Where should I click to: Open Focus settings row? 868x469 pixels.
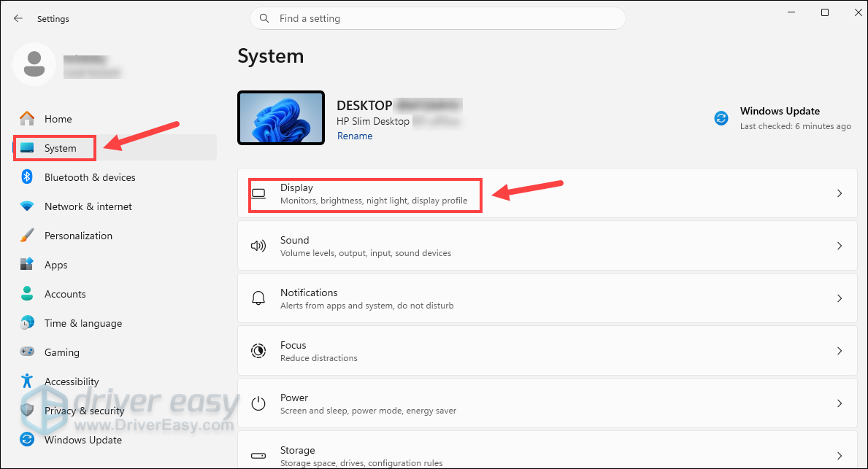point(547,351)
